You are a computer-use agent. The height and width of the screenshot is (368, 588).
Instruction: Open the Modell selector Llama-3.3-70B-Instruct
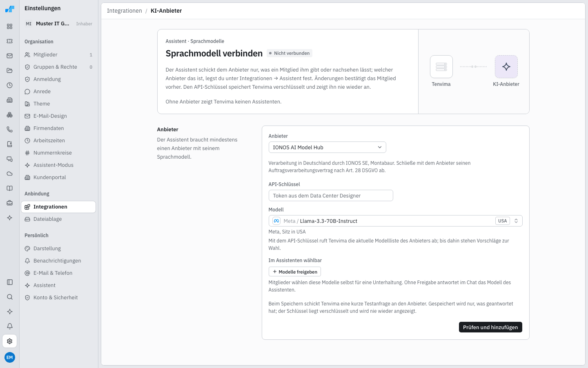click(395, 221)
